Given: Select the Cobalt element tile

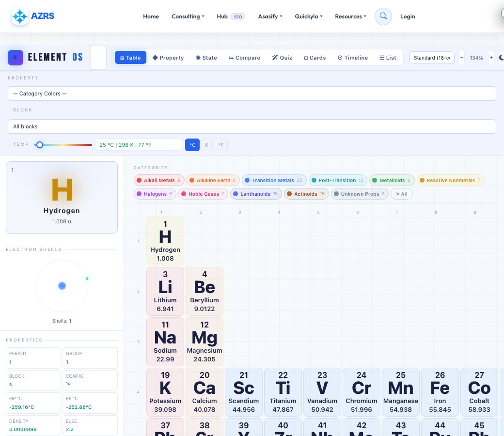Looking at the screenshot, I should (x=479, y=392).
